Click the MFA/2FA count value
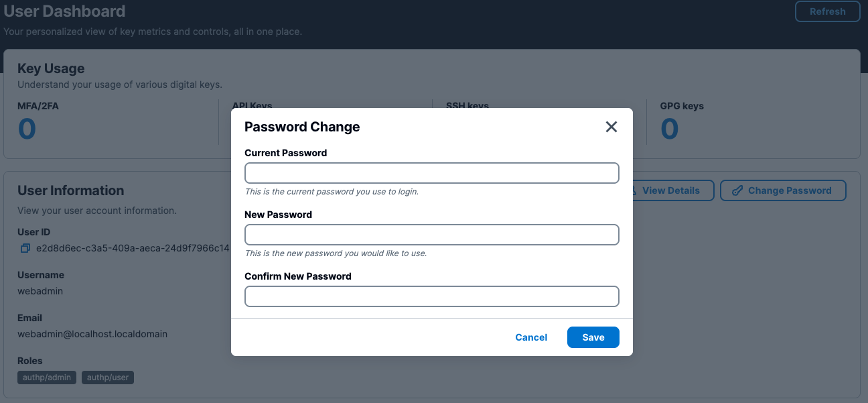Viewport: 868px width, 403px height. 27,129
